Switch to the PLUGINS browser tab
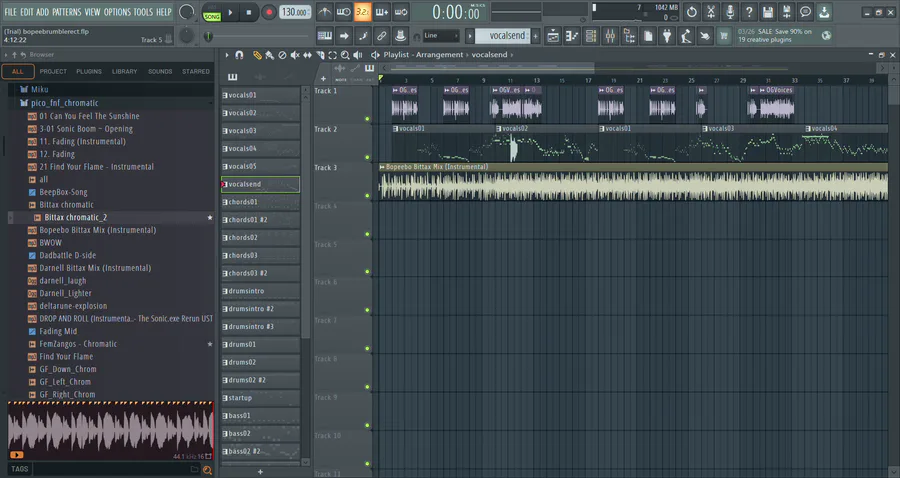The height and width of the screenshot is (478, 900). pyautogui.click(x=89, y=72)
